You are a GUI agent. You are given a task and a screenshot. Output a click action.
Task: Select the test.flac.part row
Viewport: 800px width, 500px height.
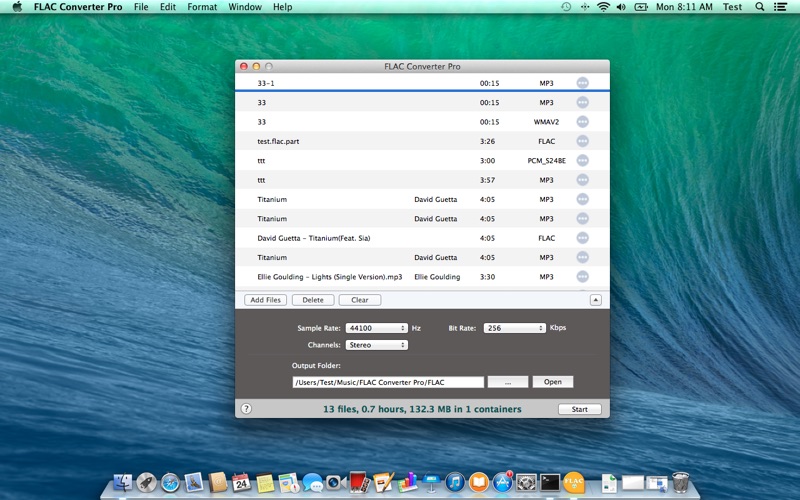point(422,141)
